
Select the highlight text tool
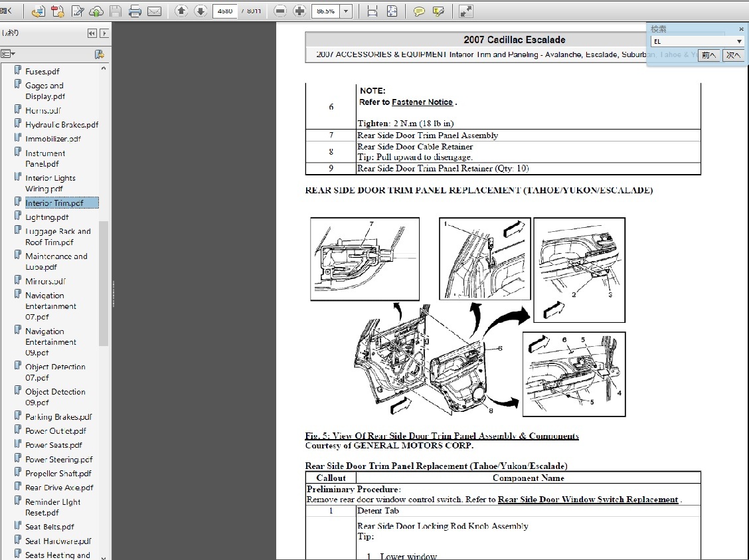(438, 11)
